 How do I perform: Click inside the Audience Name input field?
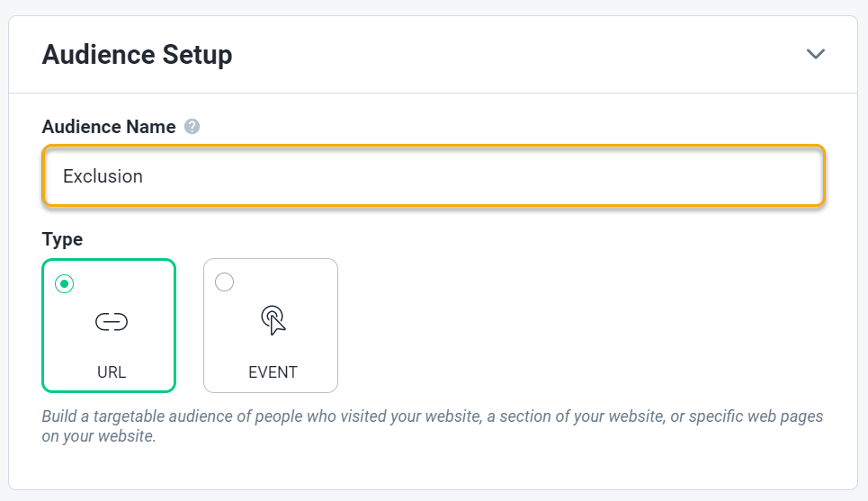tap(432, 176)
